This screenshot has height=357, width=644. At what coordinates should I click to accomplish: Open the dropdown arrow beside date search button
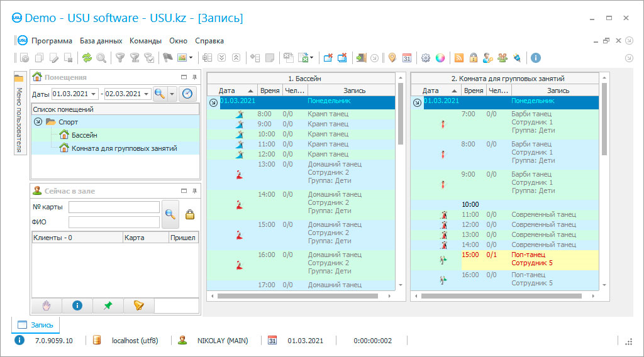coord(172,94)
